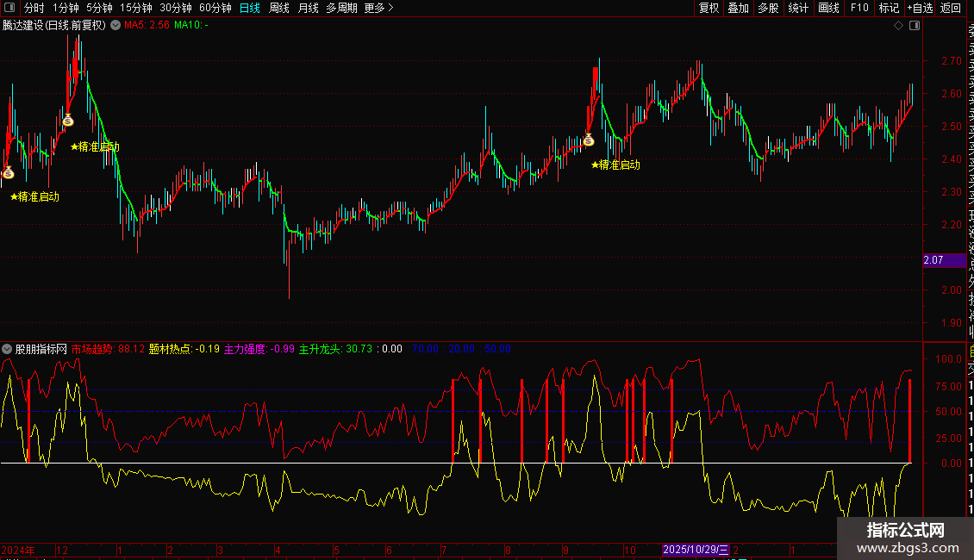Click the 画线 drawing tool button
Image resolution: width=974 pixels, height=560 pixels.
828,8
